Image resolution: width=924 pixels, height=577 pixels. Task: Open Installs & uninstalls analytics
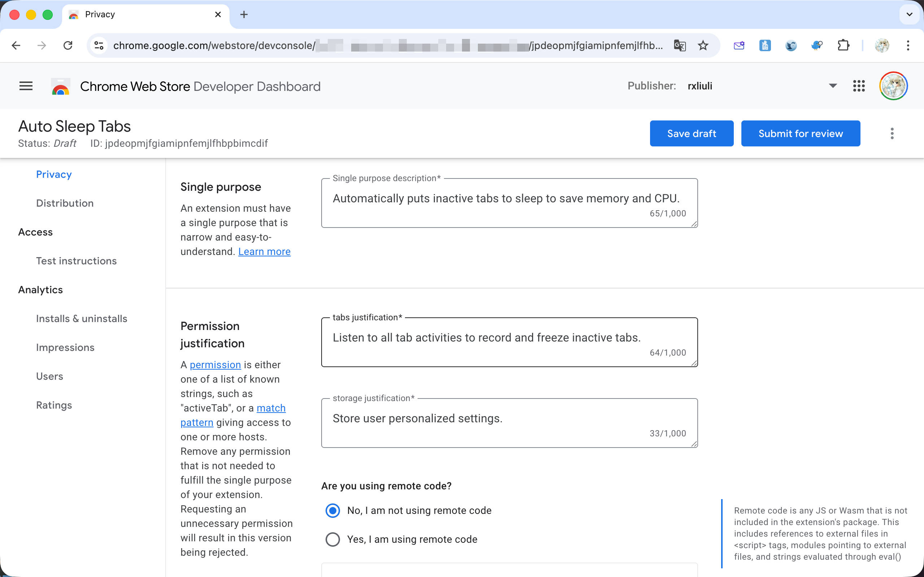(82, 319)
